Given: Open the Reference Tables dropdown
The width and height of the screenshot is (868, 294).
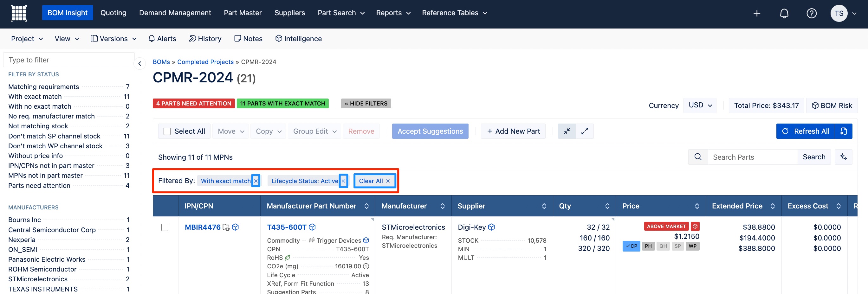Looking at the screenshot, I should click(454, 13).
